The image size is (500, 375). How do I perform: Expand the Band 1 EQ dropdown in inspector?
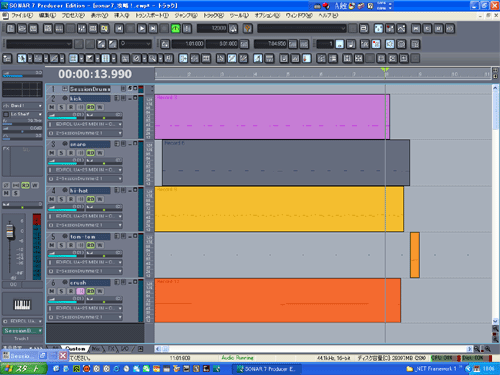coord(22,106)
